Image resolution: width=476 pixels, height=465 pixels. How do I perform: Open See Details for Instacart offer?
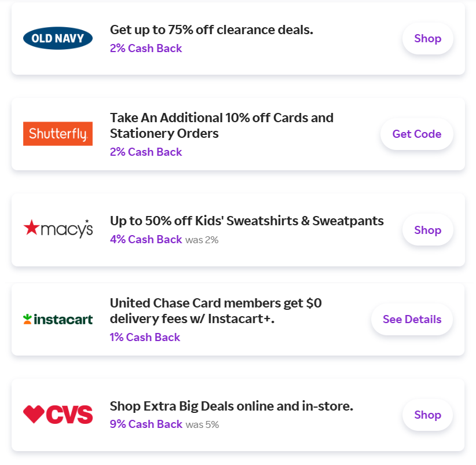coord(412,319)
